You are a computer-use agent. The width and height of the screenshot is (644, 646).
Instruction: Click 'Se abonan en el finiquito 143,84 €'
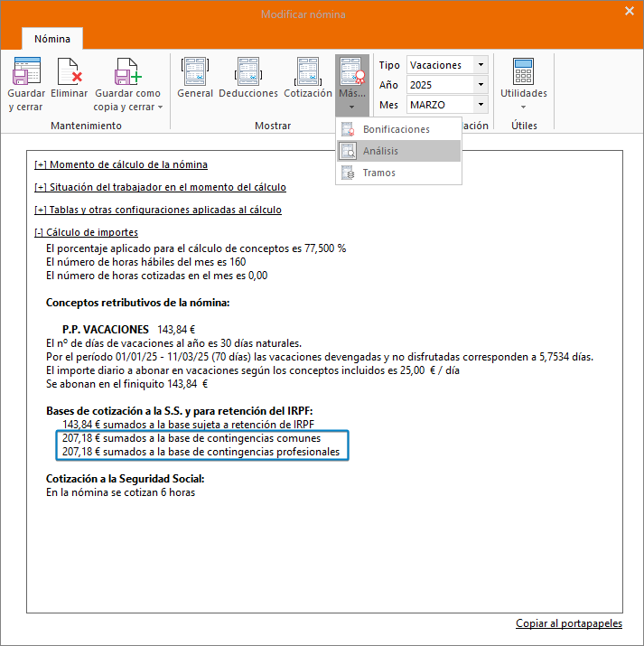(x=126, y=384)
